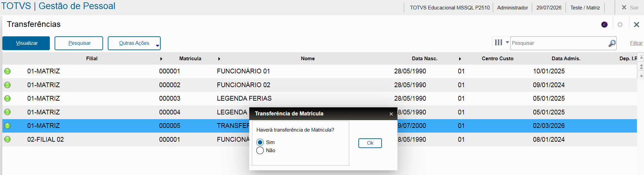644x175 pixels.
Task: Open the settings gear icon
Action: pyautogui.click(x=620, y=25)
